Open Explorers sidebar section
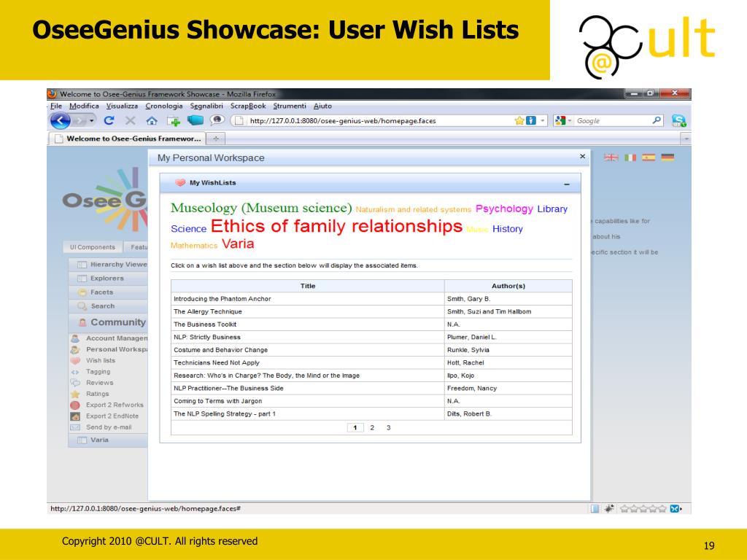The height and width of the screenshot is (560, 747). [109, 278]
